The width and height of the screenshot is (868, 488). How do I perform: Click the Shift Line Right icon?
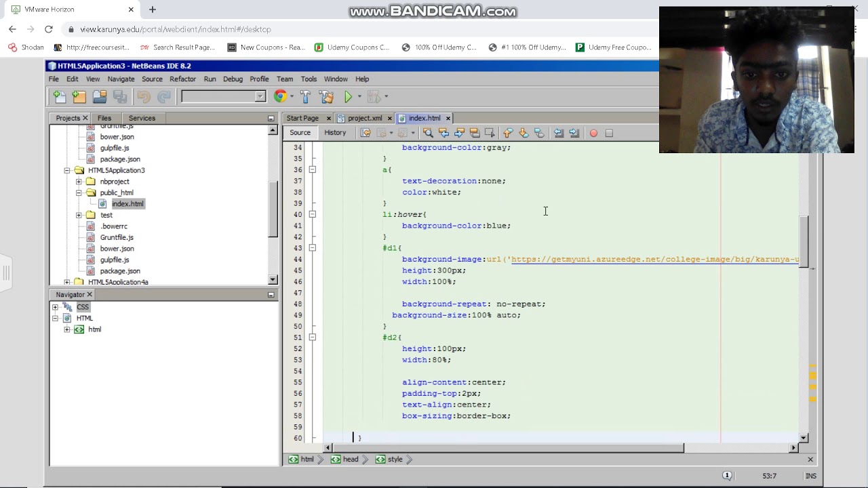(574, 133)
